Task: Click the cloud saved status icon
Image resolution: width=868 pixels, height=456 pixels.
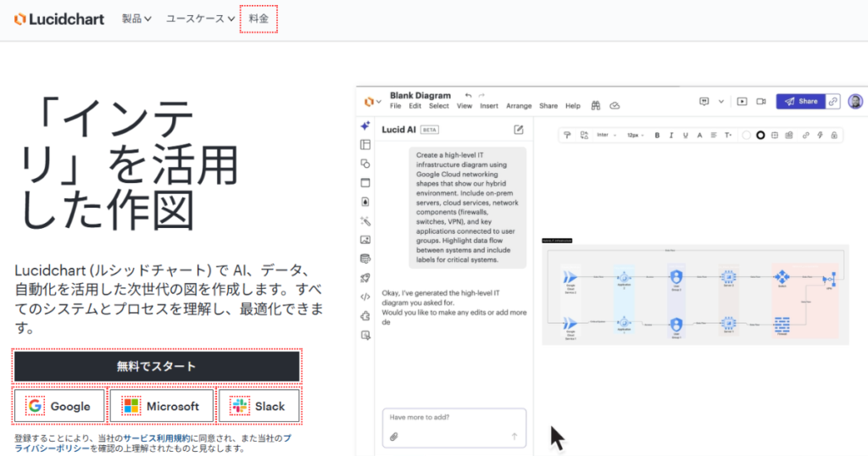Action: click(615, 105)
